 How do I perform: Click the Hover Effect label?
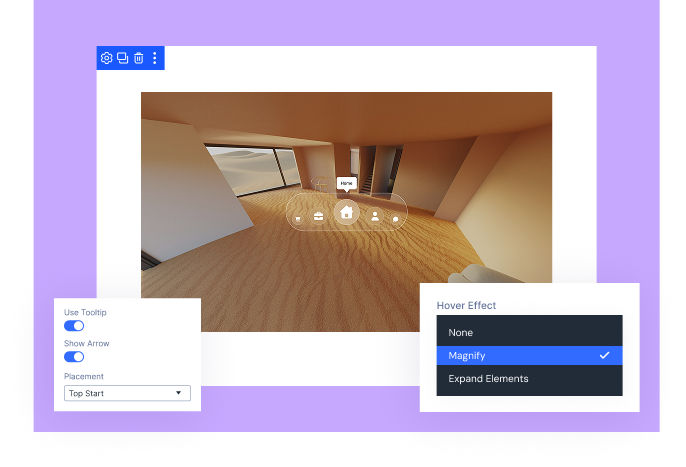[466, 305]
